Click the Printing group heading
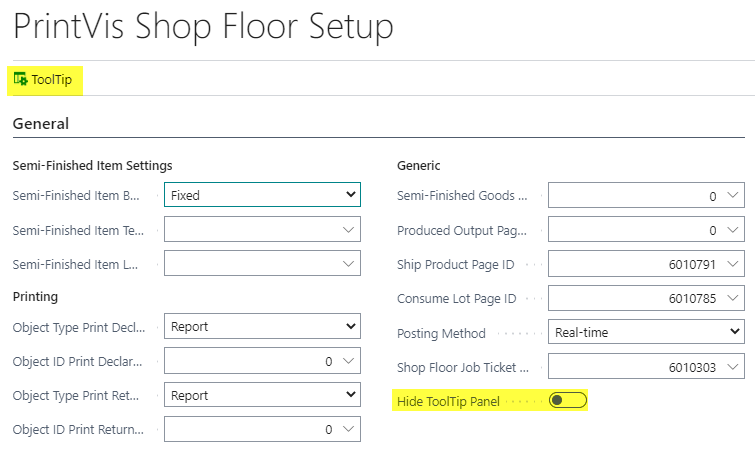Viewport: 755px width, 454px height. tap(35, 297)
